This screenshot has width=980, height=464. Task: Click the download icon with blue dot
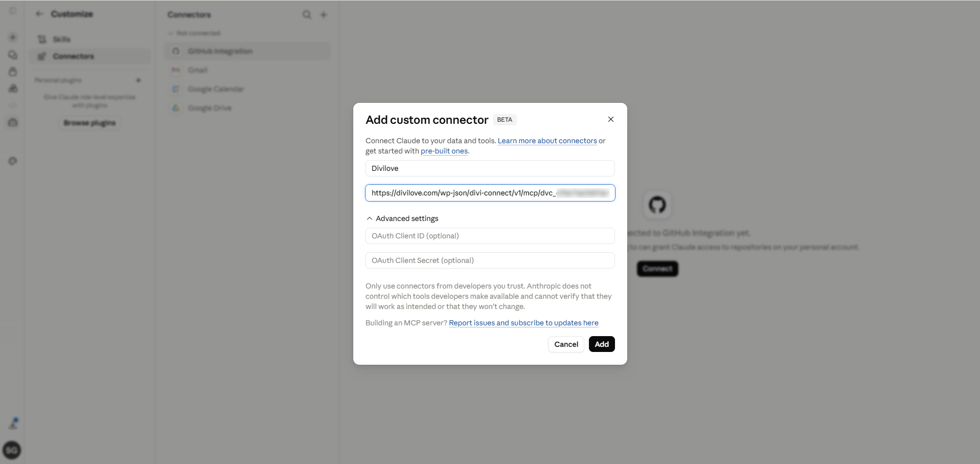coord(13,424)
